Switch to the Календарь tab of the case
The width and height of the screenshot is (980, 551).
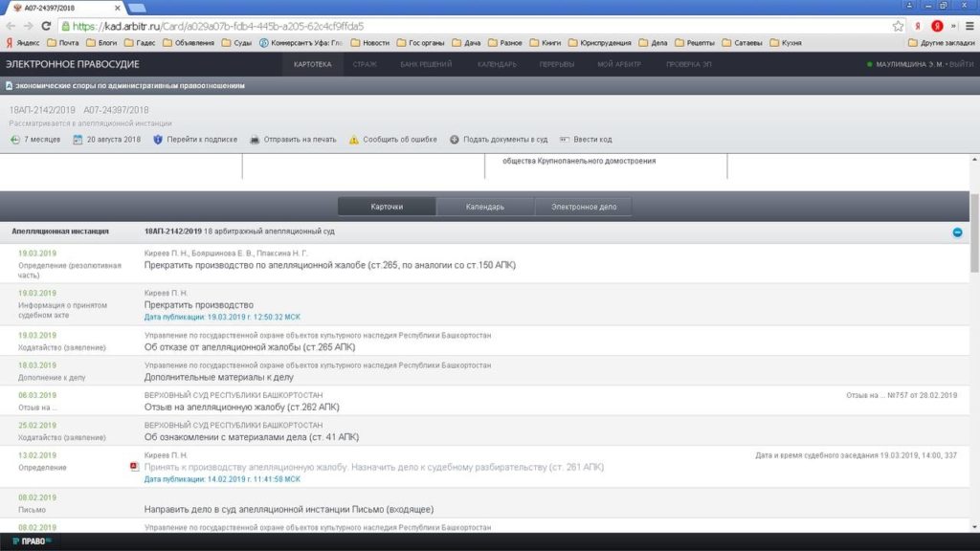pyautogui.click(x=484, y=207)
